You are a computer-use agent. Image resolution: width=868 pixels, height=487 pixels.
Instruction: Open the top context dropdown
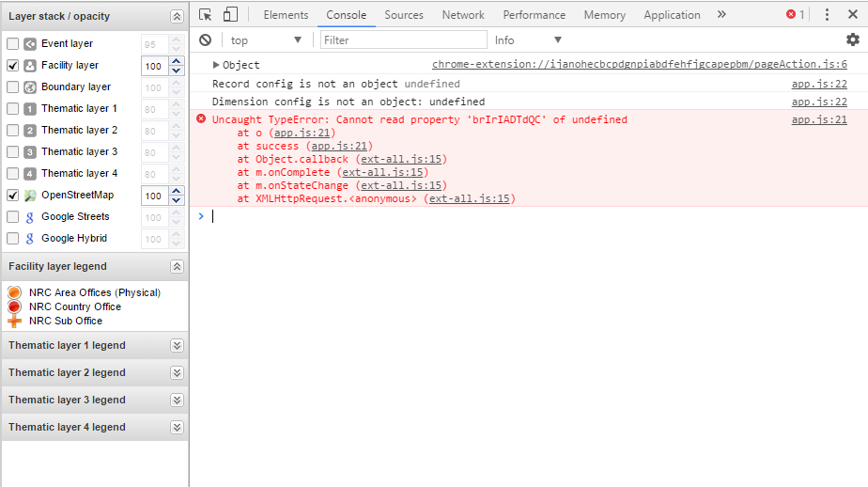[x=266, y=39]
